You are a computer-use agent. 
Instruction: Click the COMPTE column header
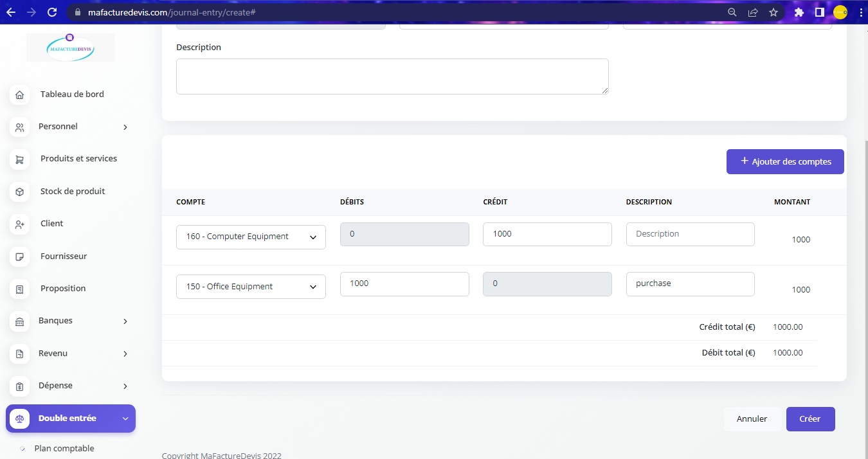tap(191, 202)
